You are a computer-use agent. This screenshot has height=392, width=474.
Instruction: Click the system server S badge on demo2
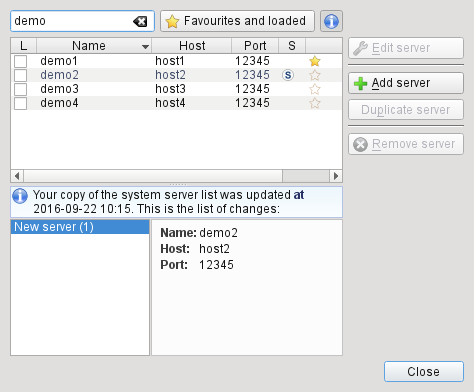tap(288, 75)
